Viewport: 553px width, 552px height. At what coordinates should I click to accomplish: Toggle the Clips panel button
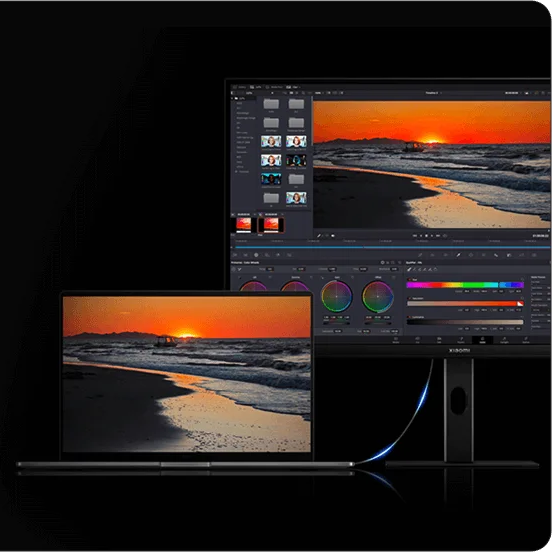[291, 87]
